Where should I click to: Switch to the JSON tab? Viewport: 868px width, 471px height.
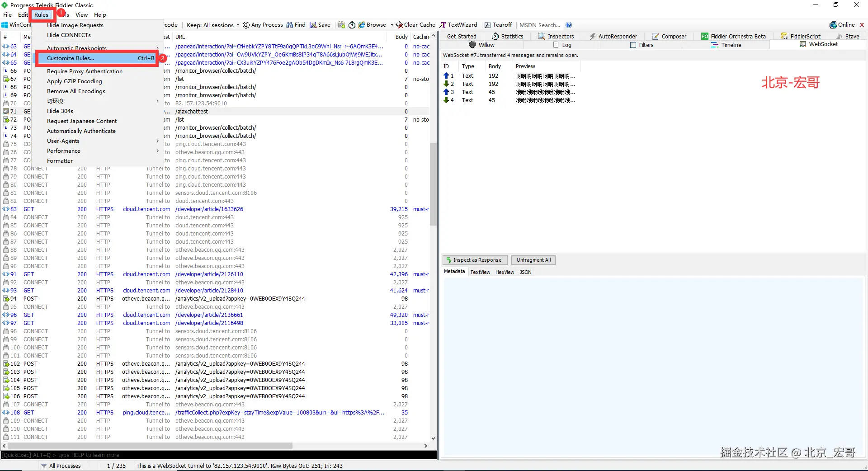(x=525, y=272)
